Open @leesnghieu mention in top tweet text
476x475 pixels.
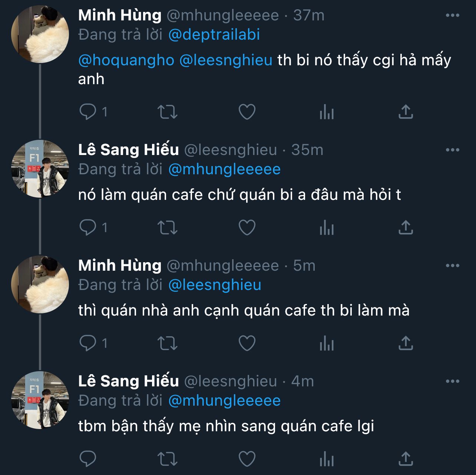click(226, 60)
